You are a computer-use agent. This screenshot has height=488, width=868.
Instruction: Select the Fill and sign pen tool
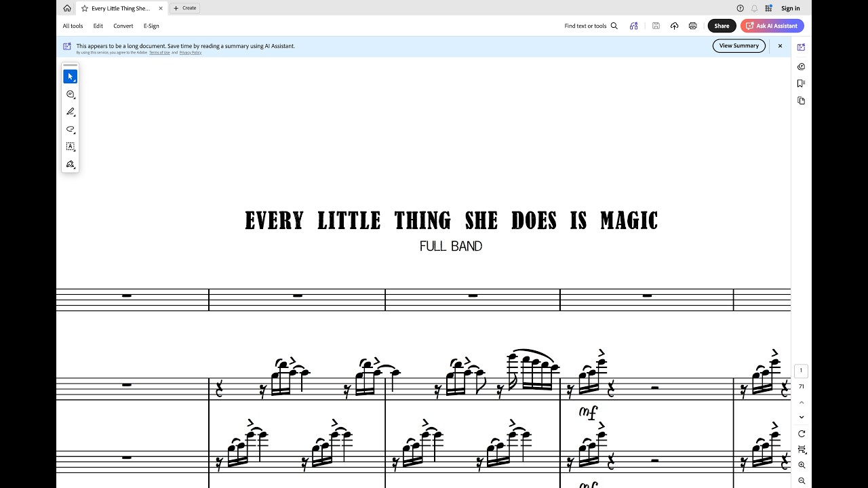[x=70, y=164]
